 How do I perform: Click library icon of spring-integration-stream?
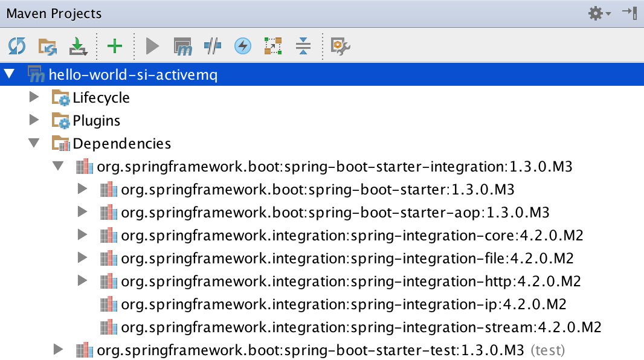pos(109,327)
